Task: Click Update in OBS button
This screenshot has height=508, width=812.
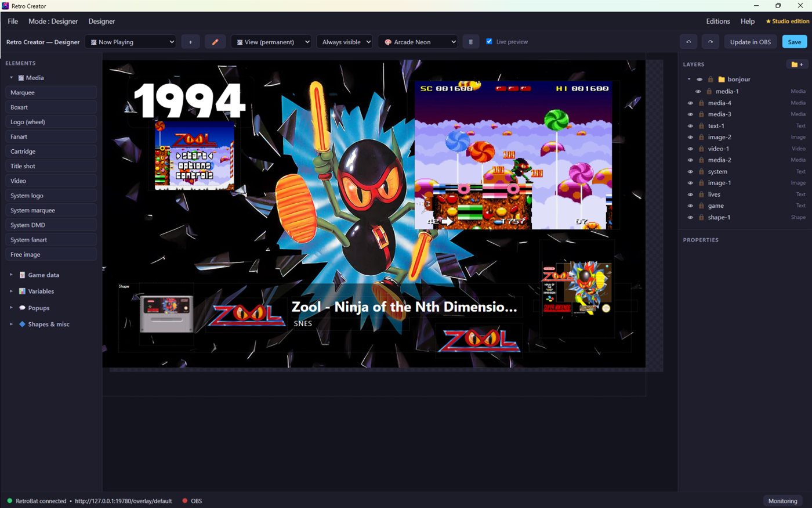Action: click(751, 42)
